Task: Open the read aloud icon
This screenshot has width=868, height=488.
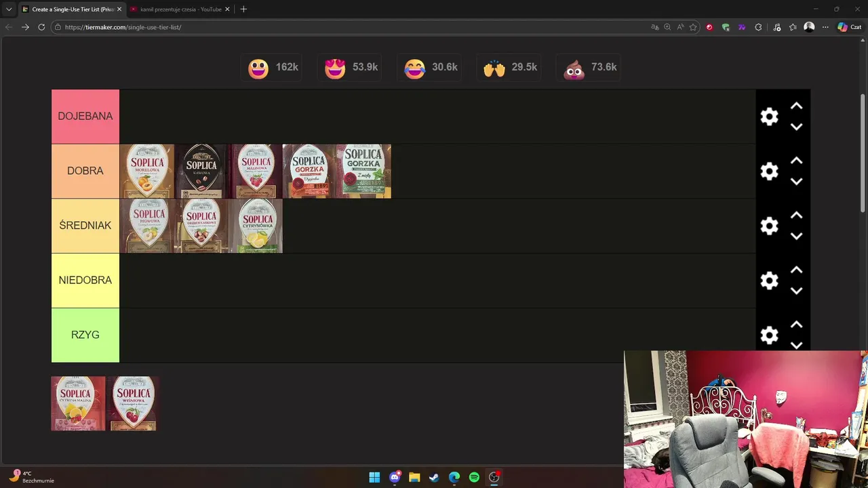Action: 680,27
